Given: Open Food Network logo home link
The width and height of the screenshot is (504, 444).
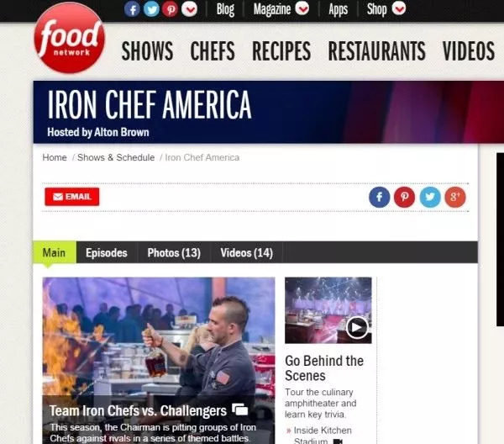Looking at the screenshot, I should coord(70,38).
